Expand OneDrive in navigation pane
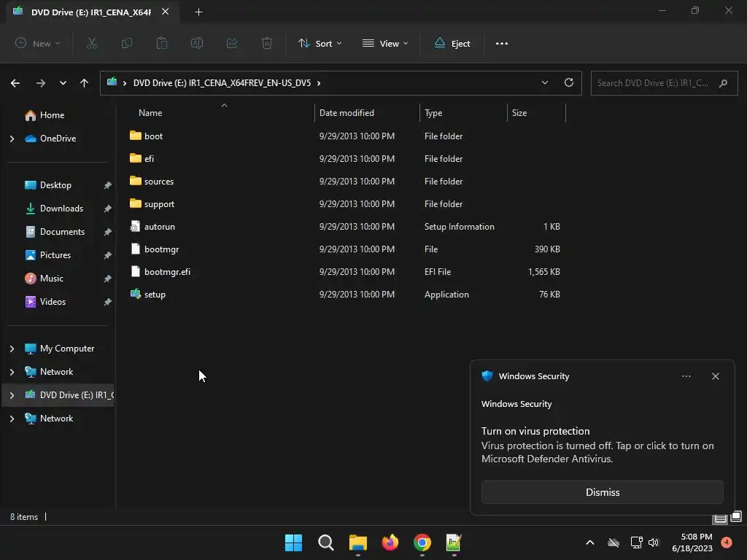Image resolution: width=747 pixels, height=560 pixels. point(12,139)
